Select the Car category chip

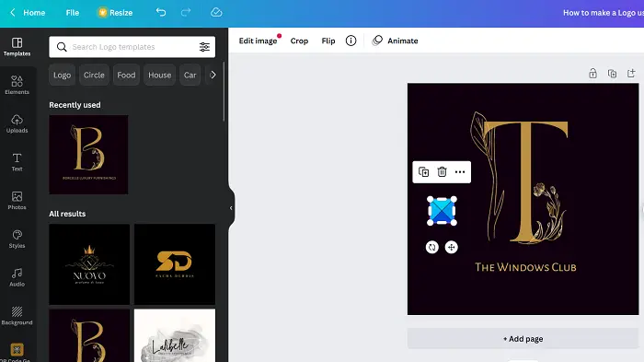(x=190, y=75)
